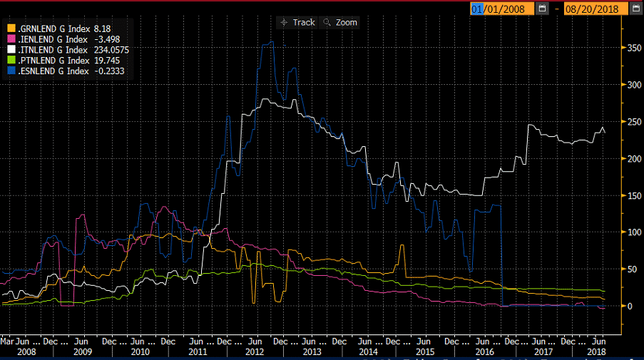The width and height of the screenshot is (644, 360).
Task: Click the Zoom magnifier icon
Action: 327,22
